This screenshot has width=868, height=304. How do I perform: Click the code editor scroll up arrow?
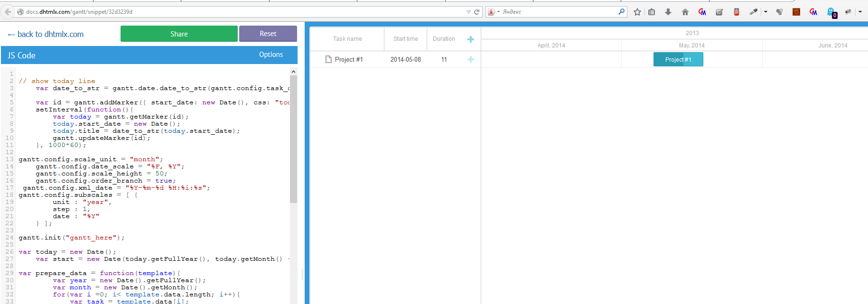[293, 72]
